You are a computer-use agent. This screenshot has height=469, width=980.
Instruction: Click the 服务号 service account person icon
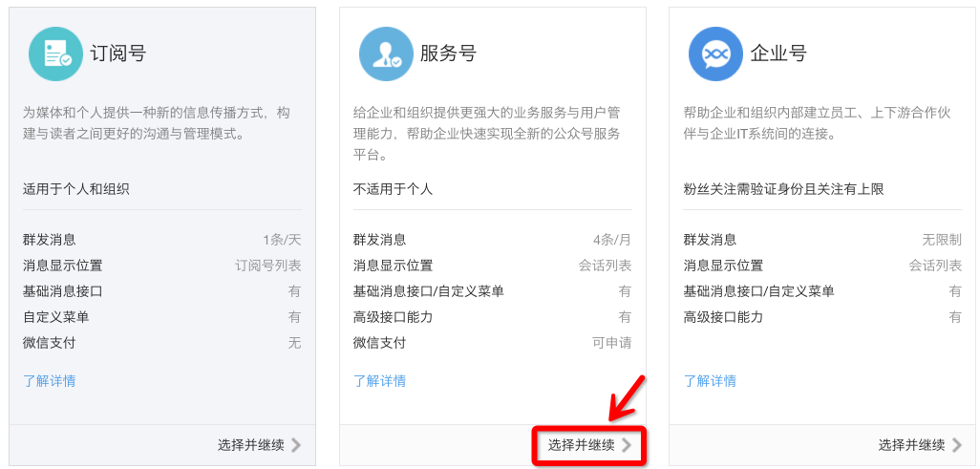pyautogui.click(x=386, y=53)
